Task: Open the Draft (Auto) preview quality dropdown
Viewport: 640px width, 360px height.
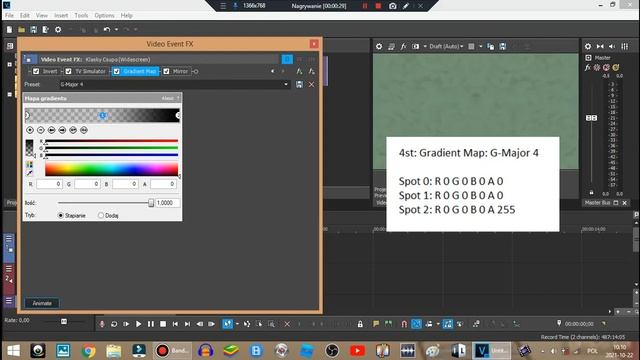Action: click(447, 47)
